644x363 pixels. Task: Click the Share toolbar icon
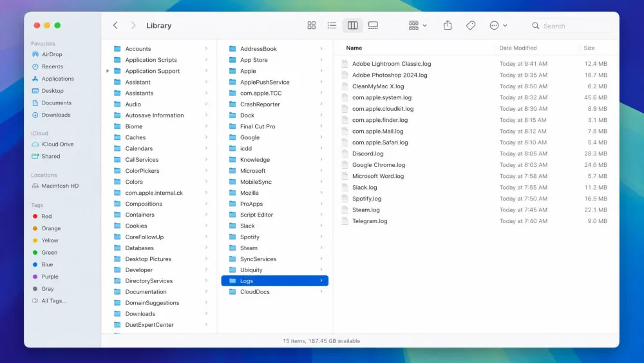[448, 26]
